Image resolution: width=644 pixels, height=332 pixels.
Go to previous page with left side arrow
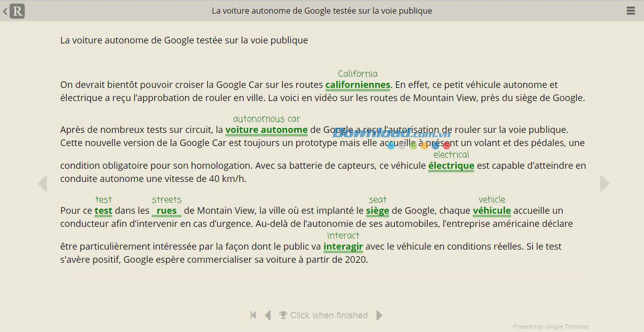[42, 183]
